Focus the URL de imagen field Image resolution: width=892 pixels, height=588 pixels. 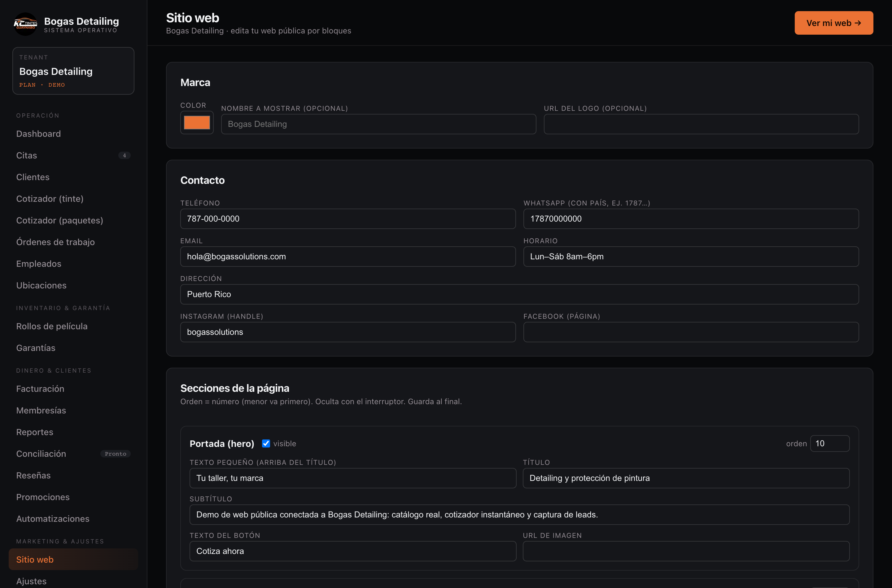(x=686, y=551)
